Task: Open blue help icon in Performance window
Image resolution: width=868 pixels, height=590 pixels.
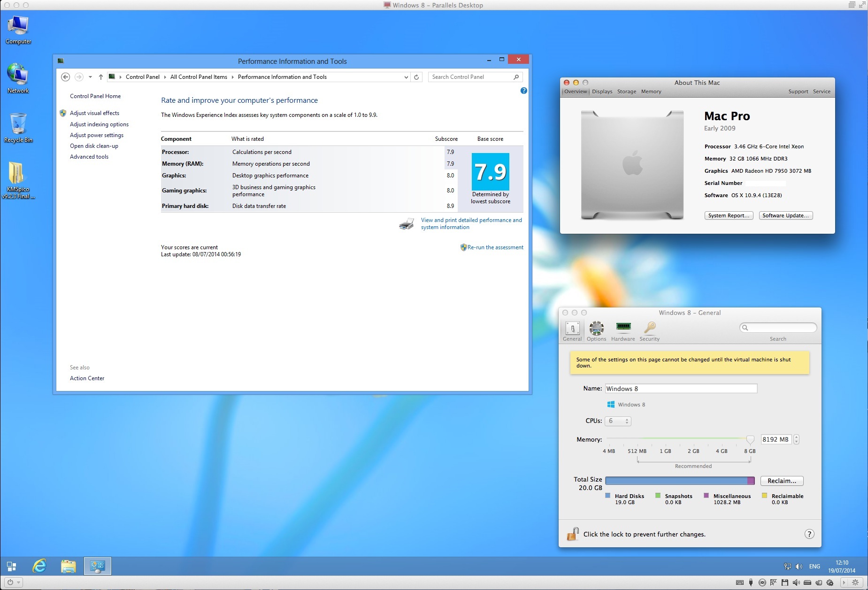Action: 524,91
